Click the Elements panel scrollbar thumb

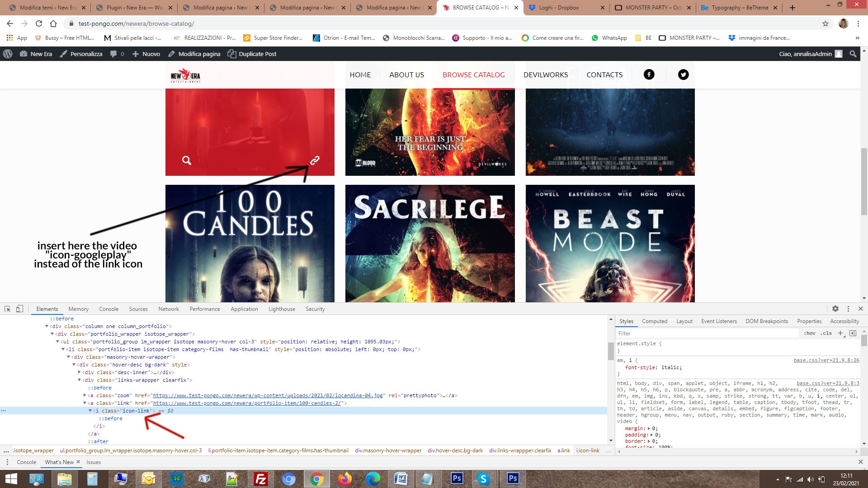[611, 351]
